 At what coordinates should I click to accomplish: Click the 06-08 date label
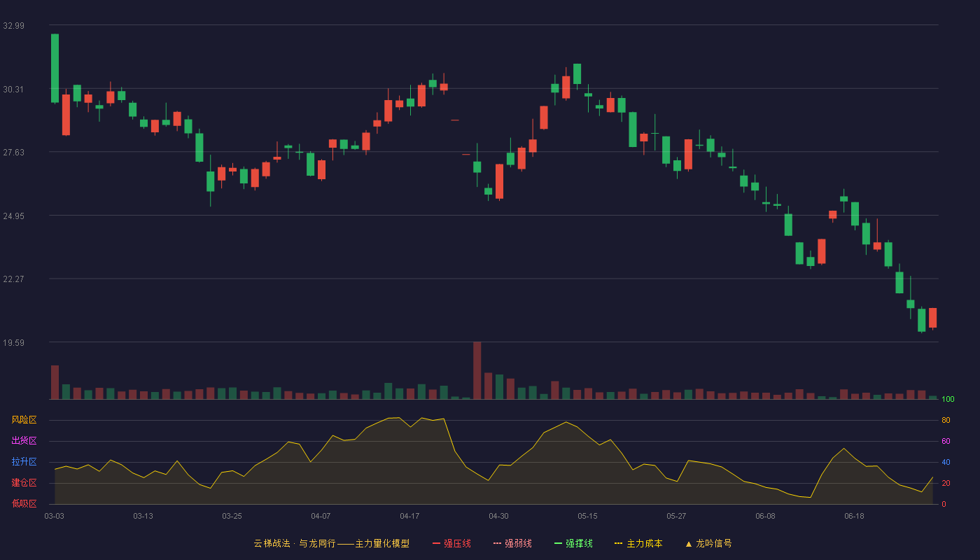(766, 516)
